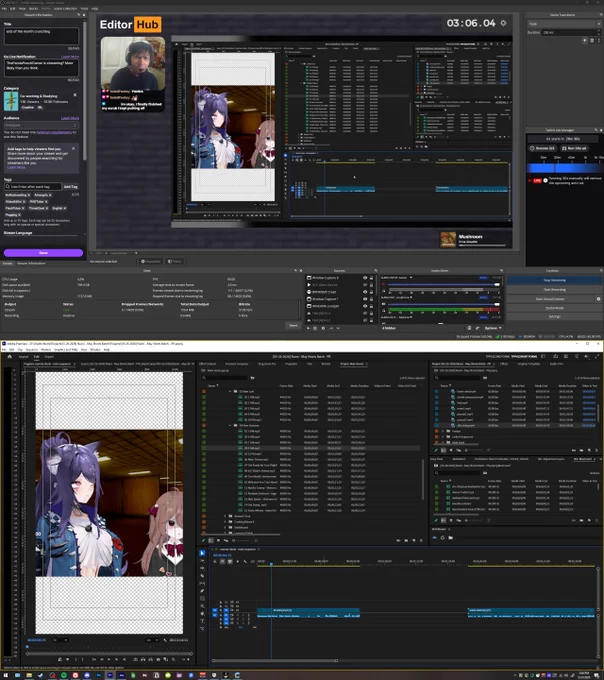Click Stop Streaming in OBS Controls
The image size is (604, 680).
tap(555, 281)
